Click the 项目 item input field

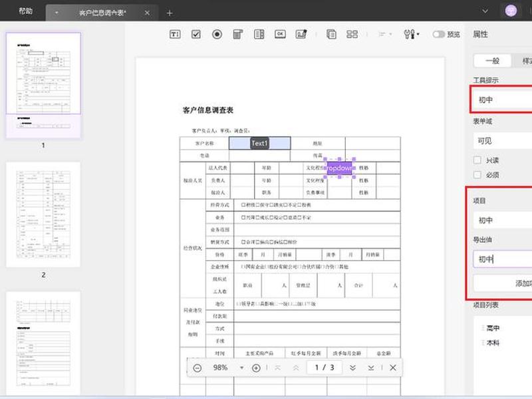[503, 220]
